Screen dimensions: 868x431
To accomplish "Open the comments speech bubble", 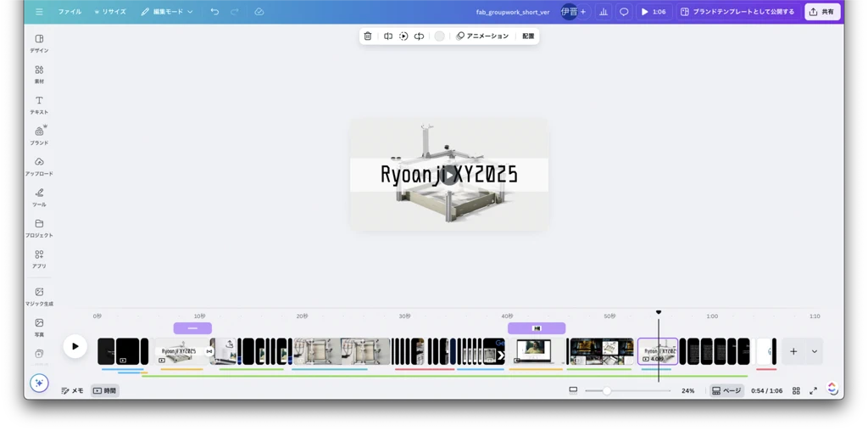I will (624, 12).
